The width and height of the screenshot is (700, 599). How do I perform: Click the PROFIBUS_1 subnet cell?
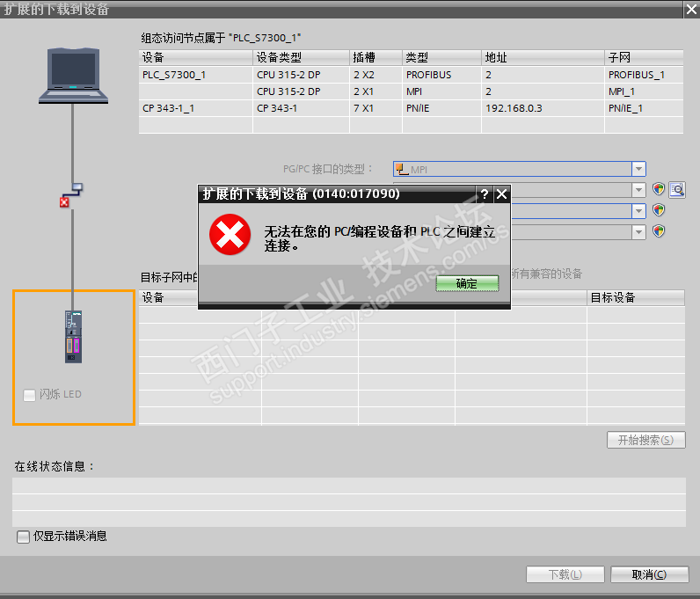pos(644,75)
